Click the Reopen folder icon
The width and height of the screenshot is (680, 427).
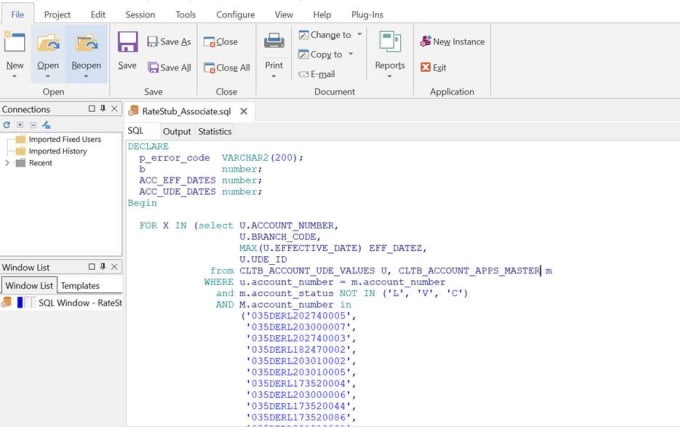[86, 43]
